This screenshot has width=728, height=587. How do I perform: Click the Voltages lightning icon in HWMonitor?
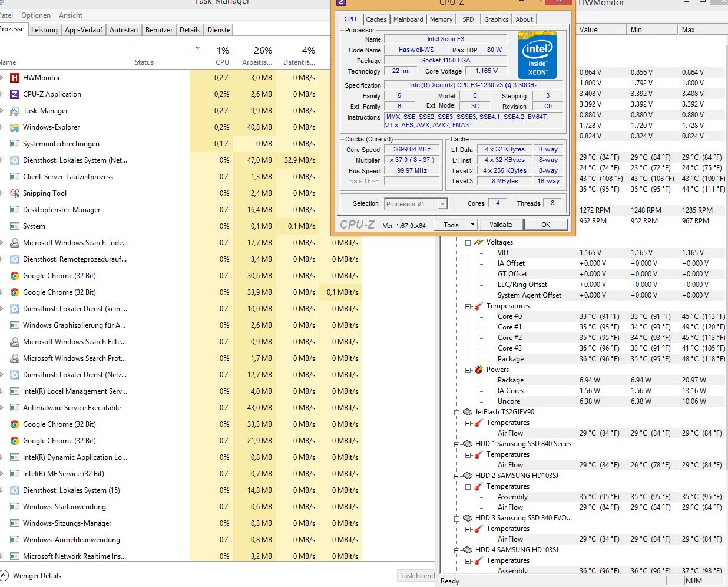[x=478, y=242]
